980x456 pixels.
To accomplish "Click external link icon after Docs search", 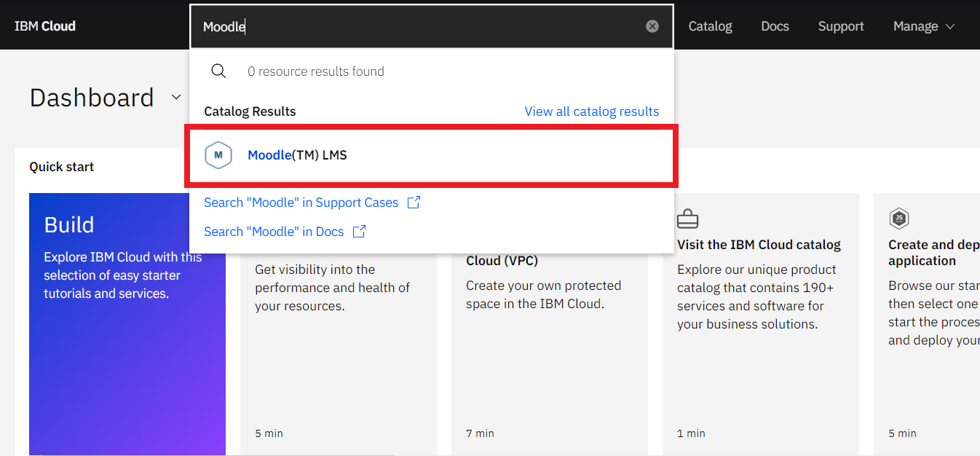I will pos(359,232).
